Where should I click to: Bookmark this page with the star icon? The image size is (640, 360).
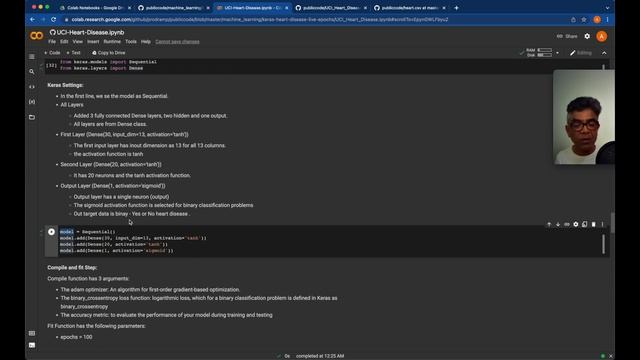[x=584, y=20]
